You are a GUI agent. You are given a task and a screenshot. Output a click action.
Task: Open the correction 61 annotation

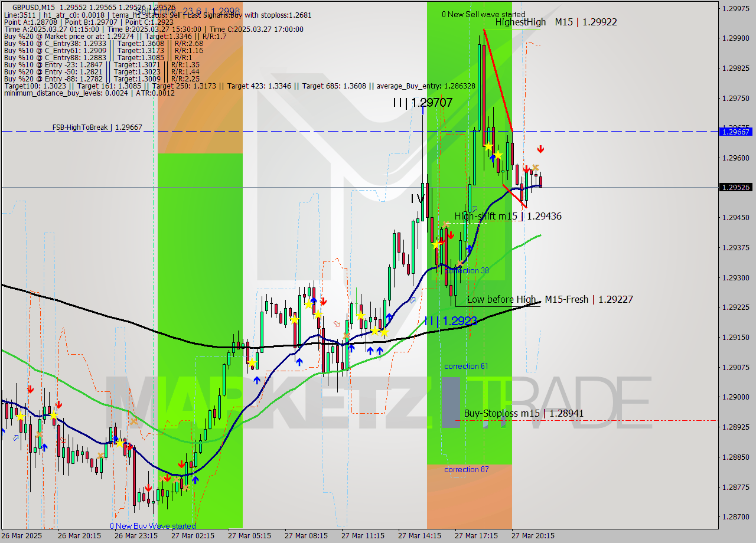tap(466, 366)
